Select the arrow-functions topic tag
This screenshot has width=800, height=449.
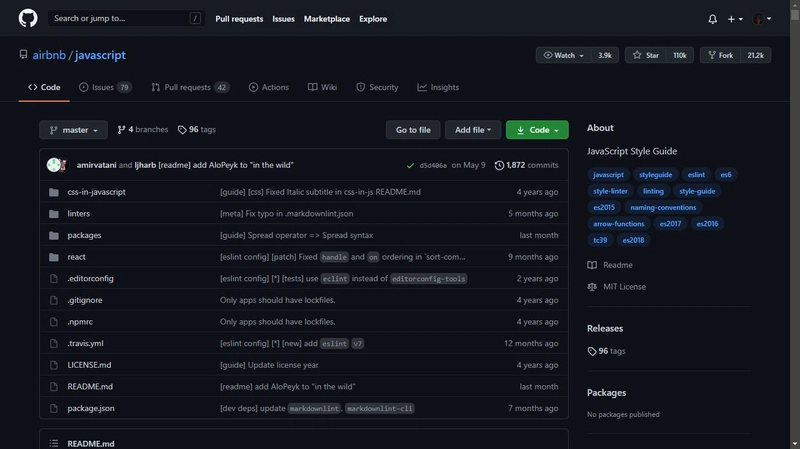click(x=618, y=223)
